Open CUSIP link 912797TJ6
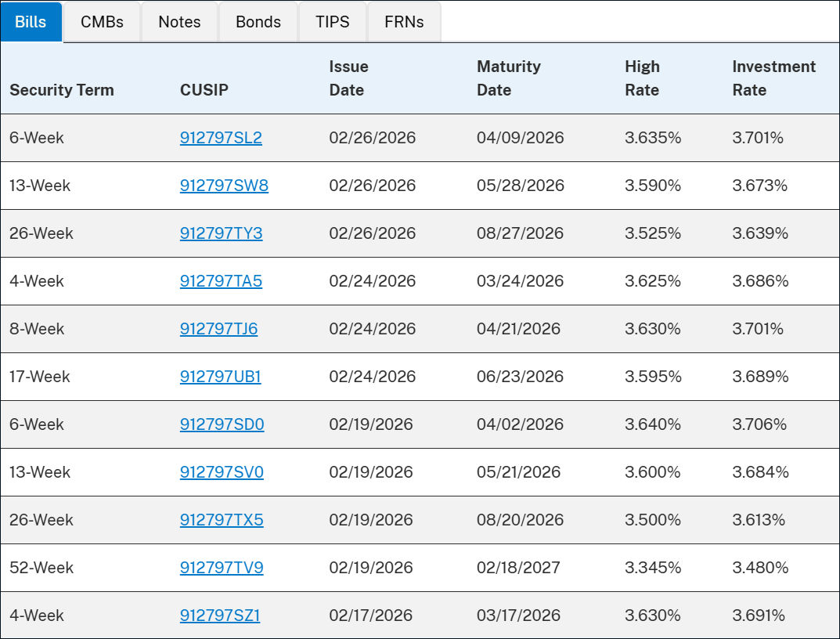 (218, 329)
